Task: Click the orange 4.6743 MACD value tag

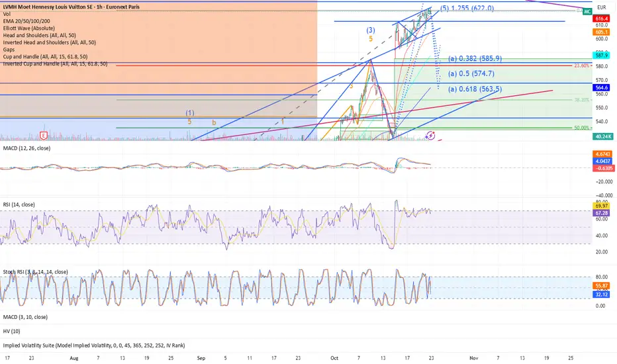Action: click(602, 154)
